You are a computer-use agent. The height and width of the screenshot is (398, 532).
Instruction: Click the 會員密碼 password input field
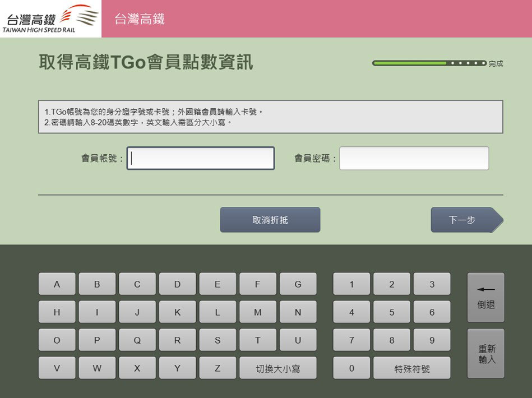pos(414,158)
